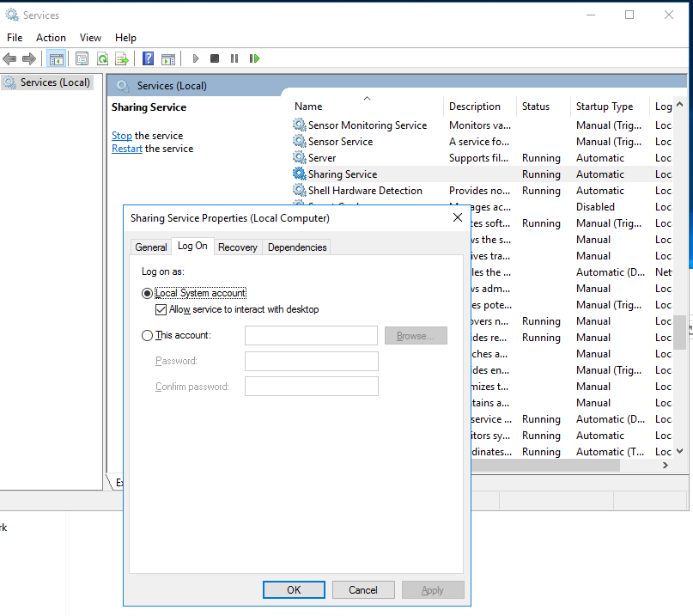Switch to the Log On tab

(192, 246)
